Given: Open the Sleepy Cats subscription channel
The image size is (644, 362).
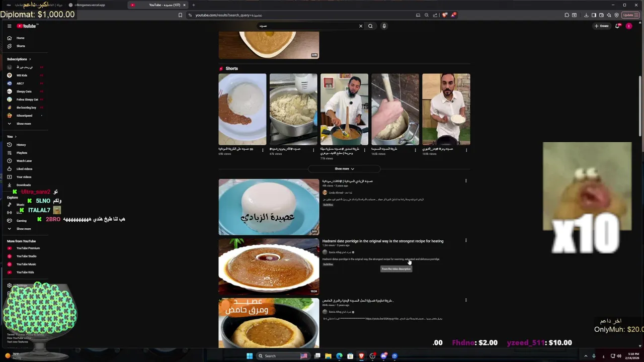Looking at the screenshot, I should click(x=24, y=92).
